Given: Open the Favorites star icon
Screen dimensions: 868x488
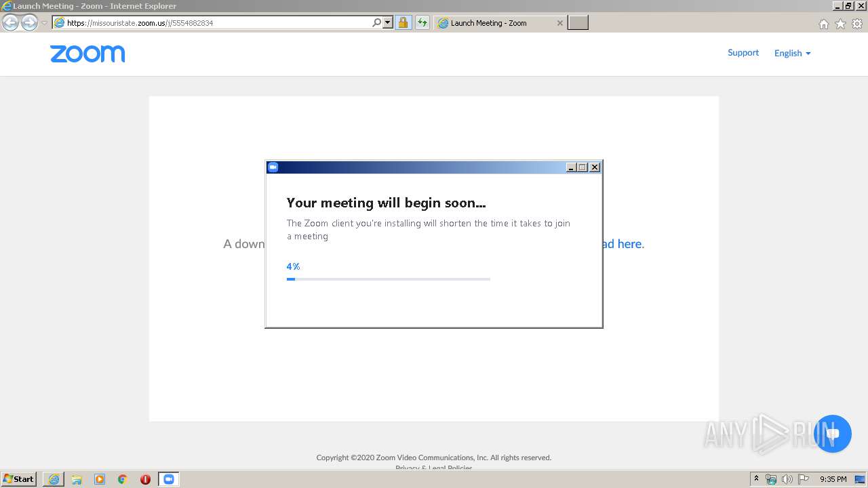Looking at the screenshot, I should [840, 24].
